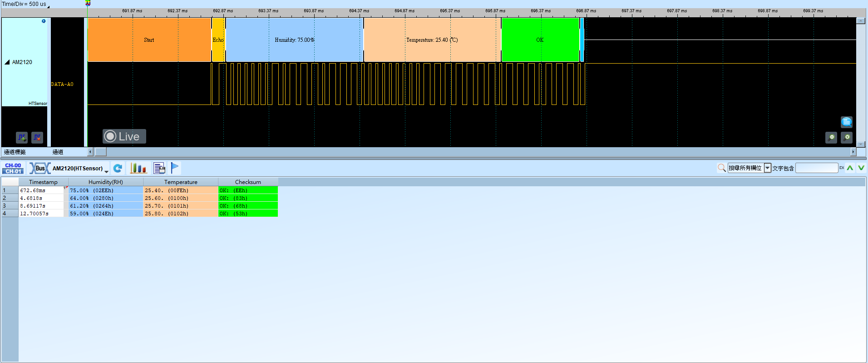Click temperature cell 25.70. (0101h)
Screen dimensions: 868x363
181,206
